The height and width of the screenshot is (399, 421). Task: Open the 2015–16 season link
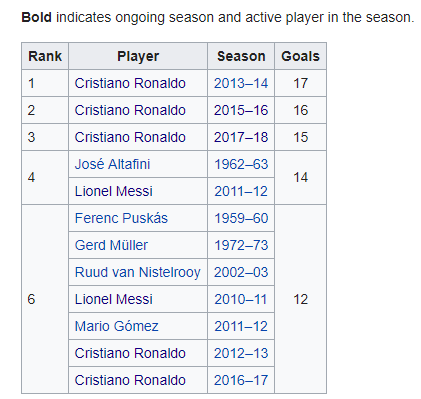[241, 110]
